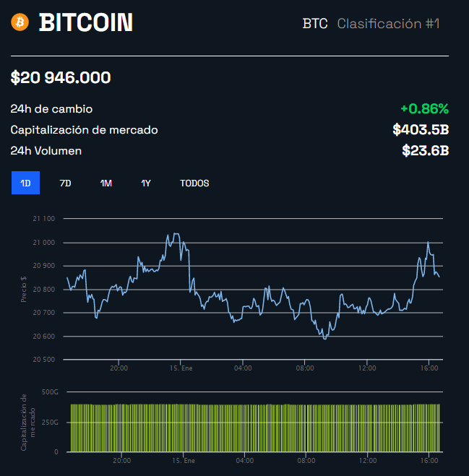Image resolution: width=469 pixels, height=476 pixels.
Task: Select the TODOS range tab
Action: pos(194,183)
